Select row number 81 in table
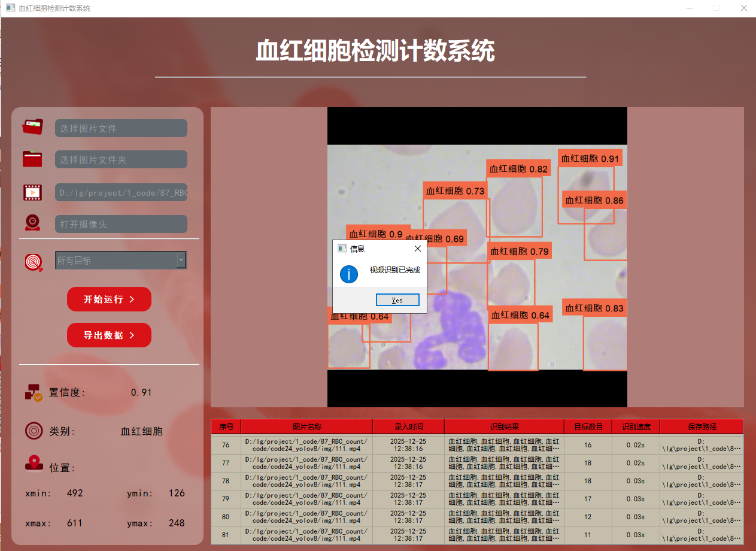Viewport: 756px width, 551px height. pyautogui.click(x=226, y=535)
